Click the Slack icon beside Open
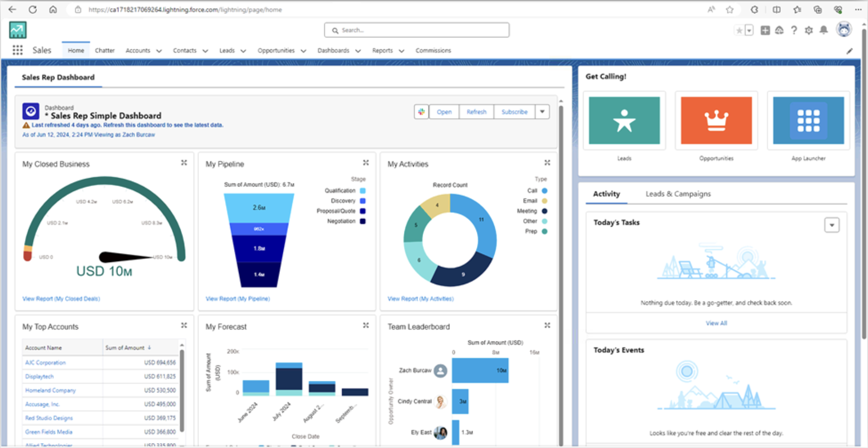The height and width of the screenshot is (448, 868). click(421, 112)
